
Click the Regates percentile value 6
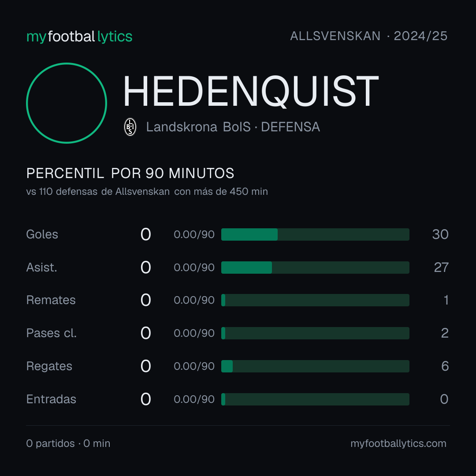(445, 366)
